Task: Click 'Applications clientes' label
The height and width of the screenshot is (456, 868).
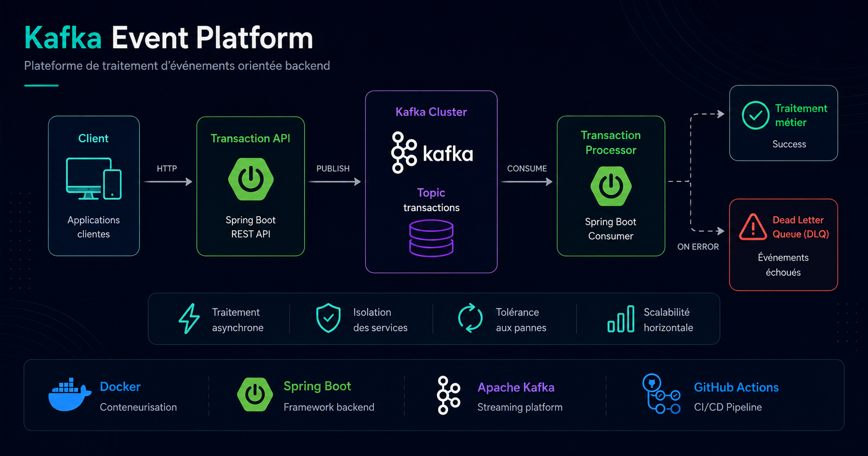Action: (94, 227)
